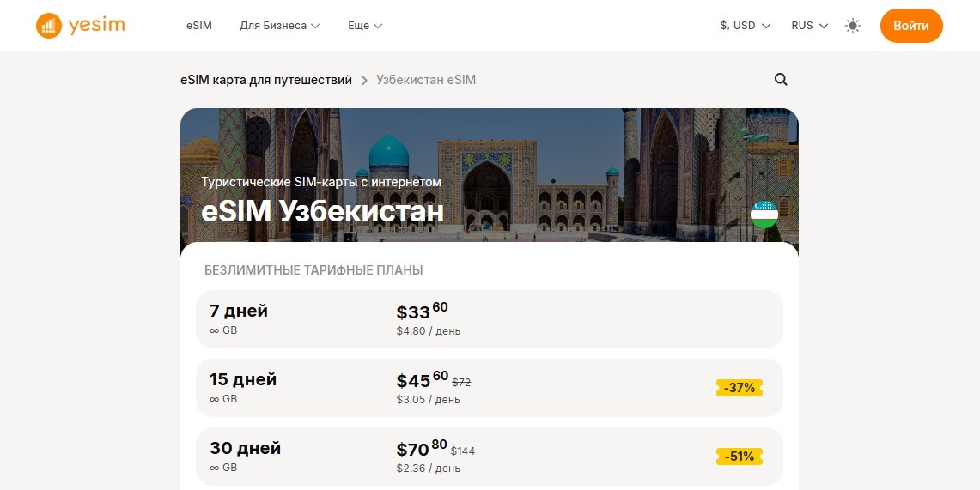Click the yesim logo icon
The image size is (980, 490).
tap(49, 26)
